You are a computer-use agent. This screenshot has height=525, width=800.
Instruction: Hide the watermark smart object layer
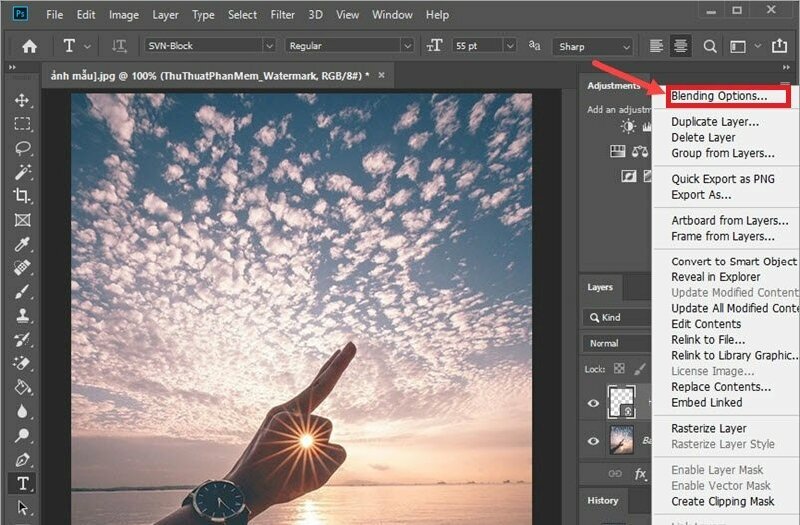point(594,403)
